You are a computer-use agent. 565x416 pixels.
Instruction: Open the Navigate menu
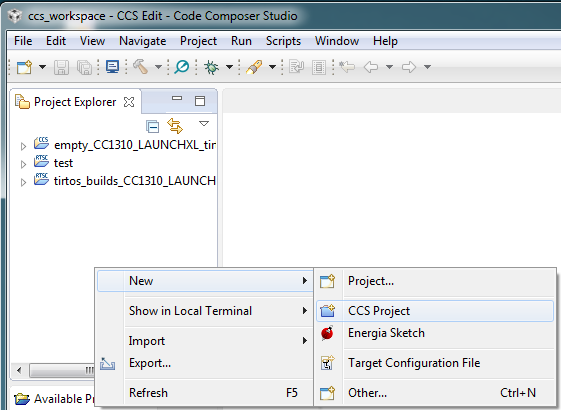pos(143,41)
